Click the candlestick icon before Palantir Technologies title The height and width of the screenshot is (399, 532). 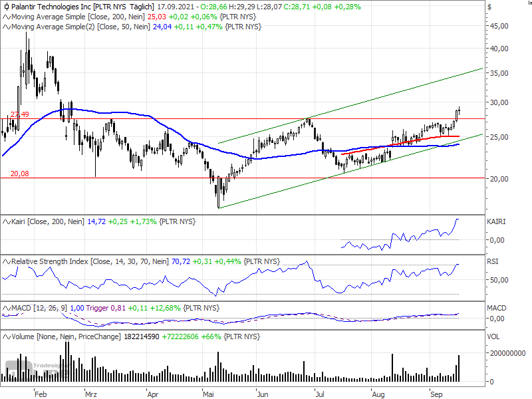click(x=7, y=7)
